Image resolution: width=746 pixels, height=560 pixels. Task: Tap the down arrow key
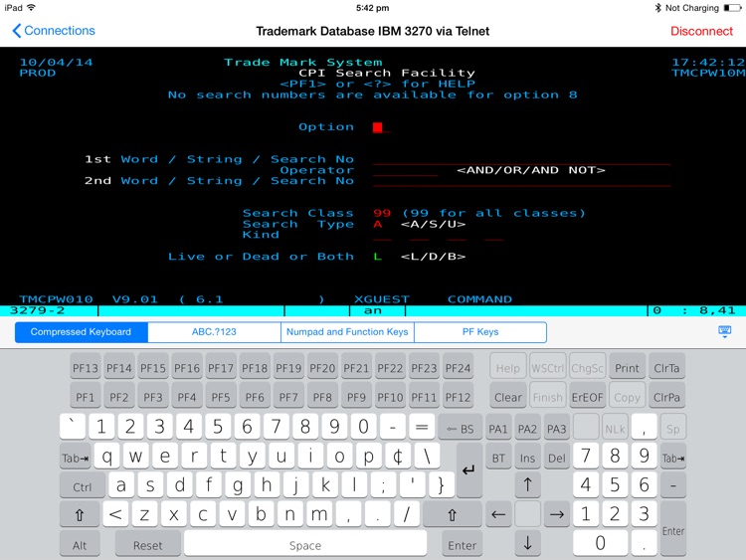[x=527, y=542]
